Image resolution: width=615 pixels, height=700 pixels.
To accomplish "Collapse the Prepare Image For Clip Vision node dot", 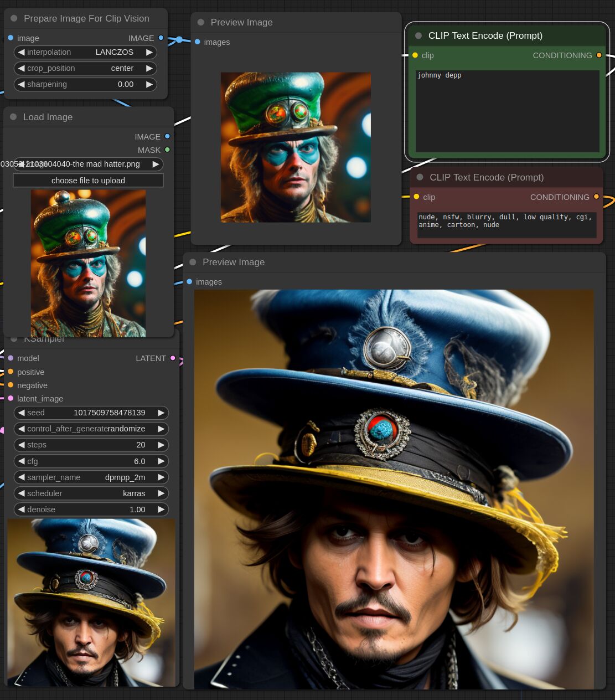I will tap(14, 18).
